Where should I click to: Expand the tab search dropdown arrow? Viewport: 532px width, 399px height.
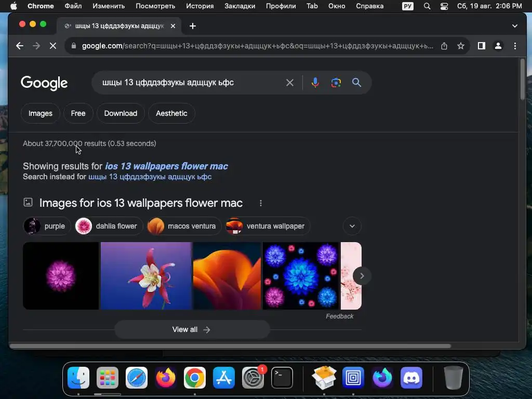[515, 26]
